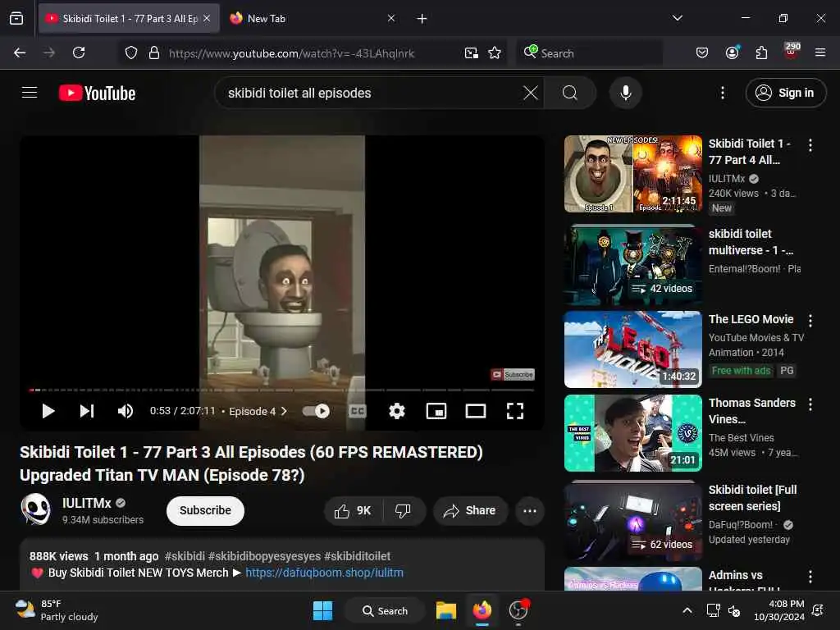This screenshot has width=840, height=630.
Task: Open options for The LEGO Movie
Action: 810,321
